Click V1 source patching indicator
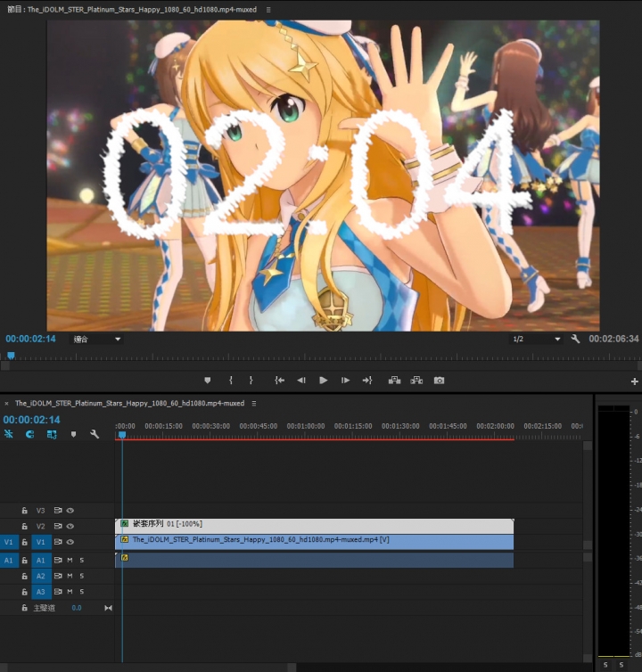 coord(9,542)
